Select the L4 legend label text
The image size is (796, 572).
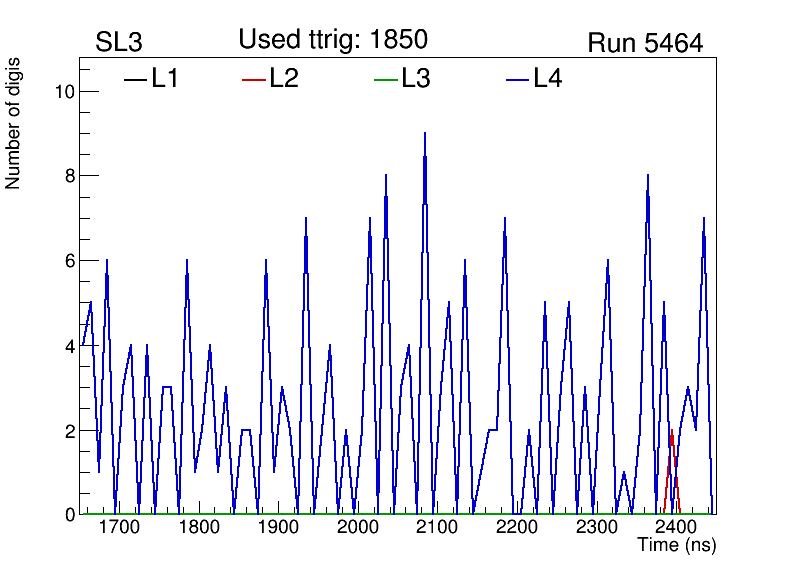pos(548,79)
